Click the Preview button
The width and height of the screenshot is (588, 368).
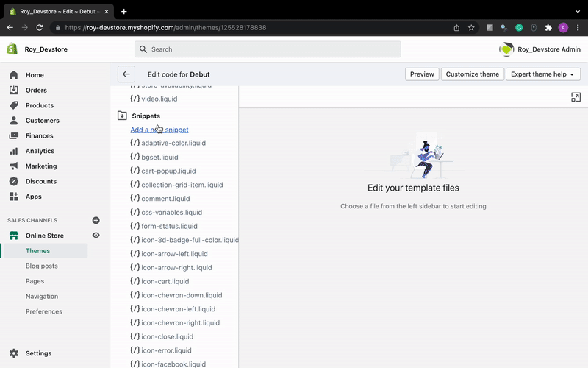[x=422, y=74]
